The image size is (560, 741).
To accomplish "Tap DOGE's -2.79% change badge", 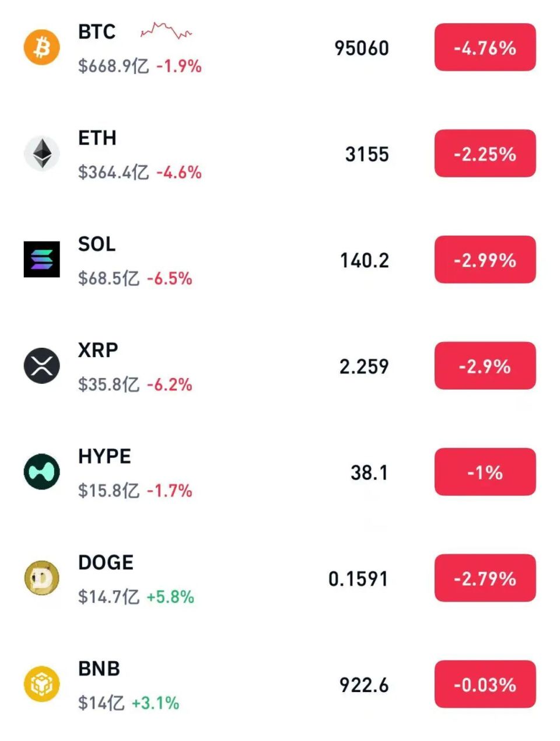I will pyautogui.click(x=485, y=578).
